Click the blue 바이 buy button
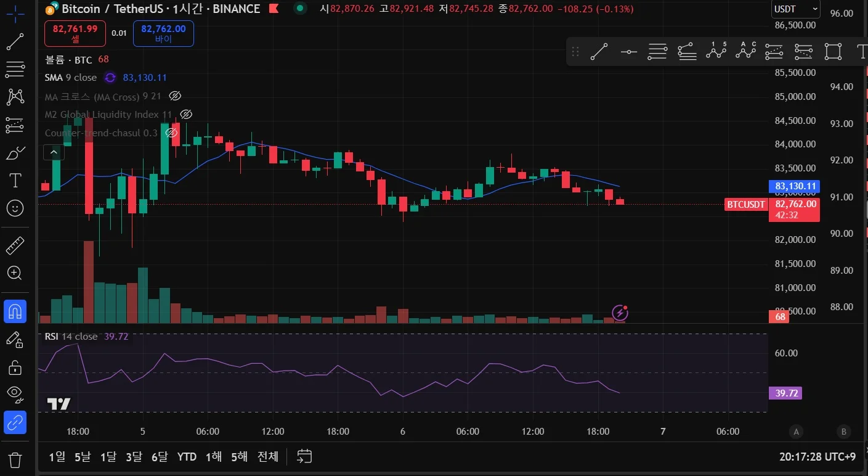This screenshot has height=476, width=868. tap(163, 33)
